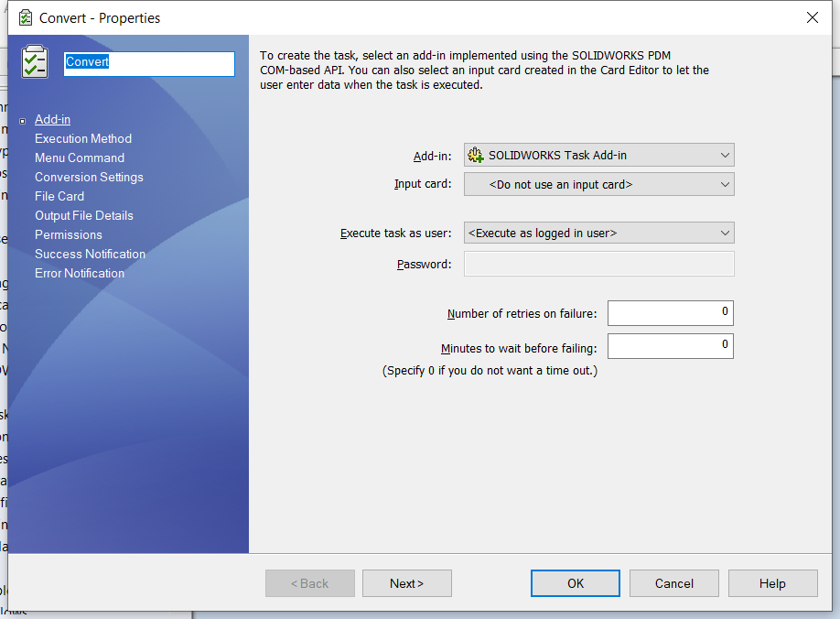Open the Output File Details page
Viewport: 840px width, 619px height.
(x=84, y=216)
